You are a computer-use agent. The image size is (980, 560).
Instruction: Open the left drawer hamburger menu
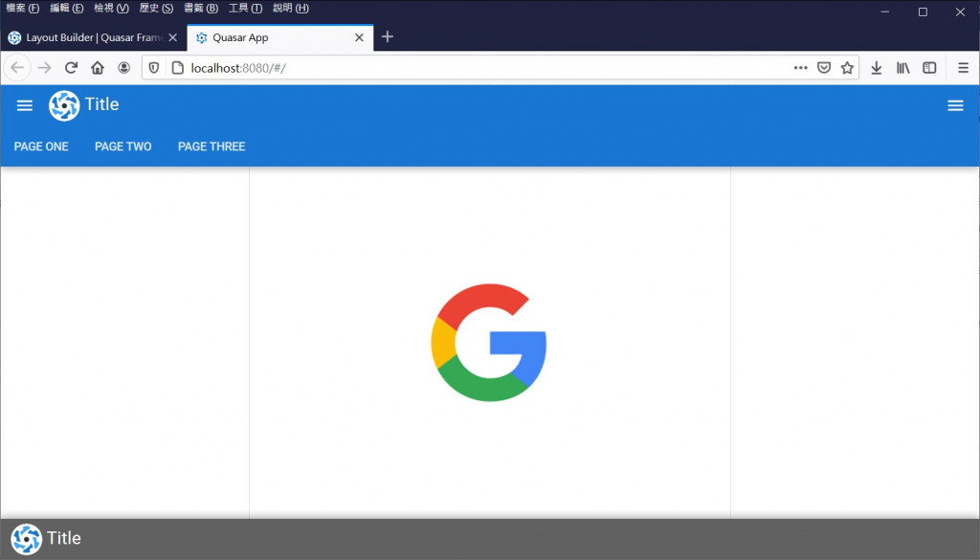click(x=24, y=105)
